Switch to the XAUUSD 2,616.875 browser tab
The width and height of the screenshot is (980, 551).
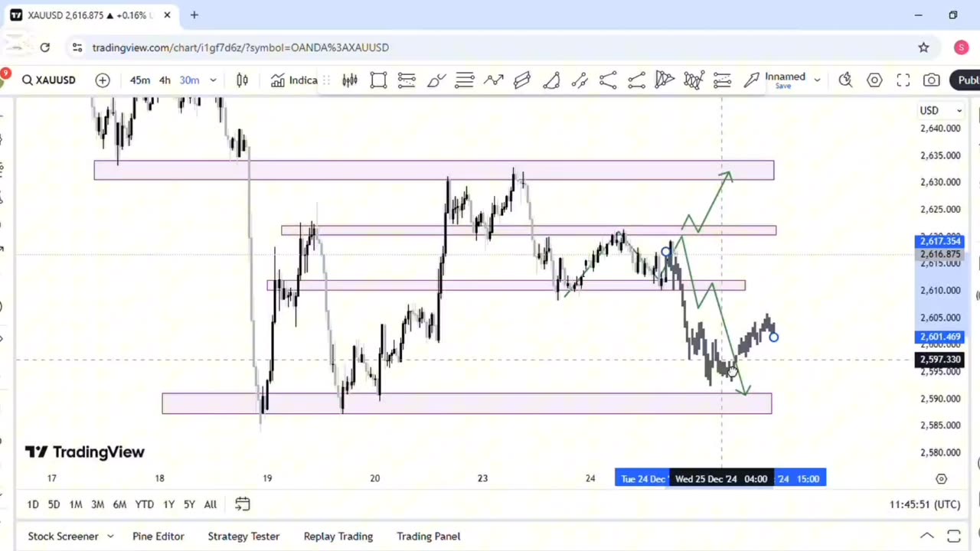90,15
